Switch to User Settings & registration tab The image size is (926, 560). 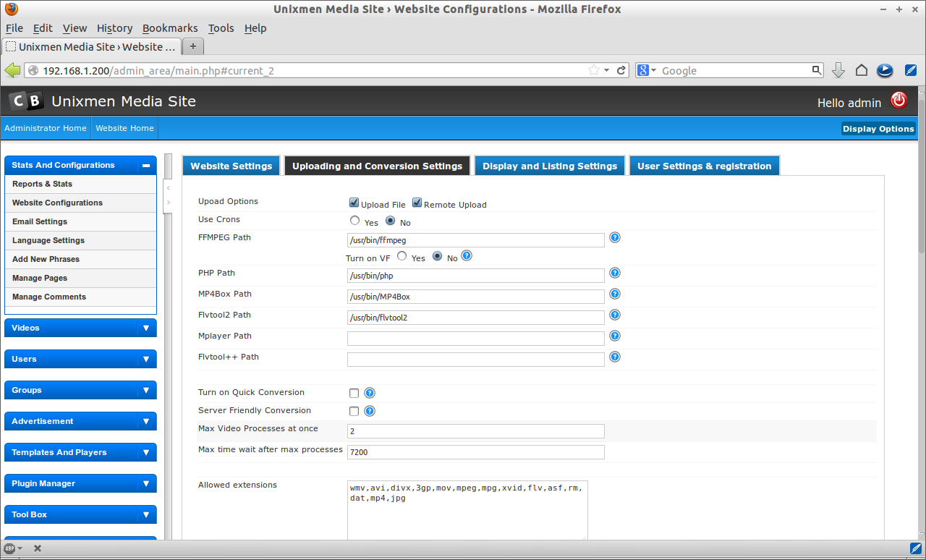(x=704, y=166)
